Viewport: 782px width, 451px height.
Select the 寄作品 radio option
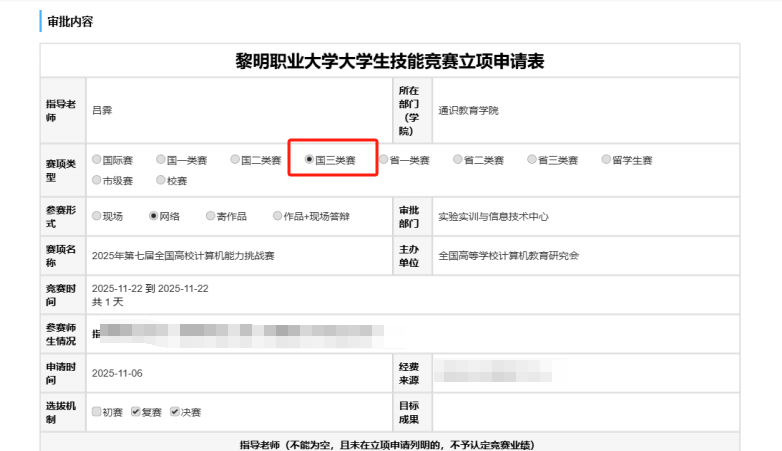[x=210, y=216]
